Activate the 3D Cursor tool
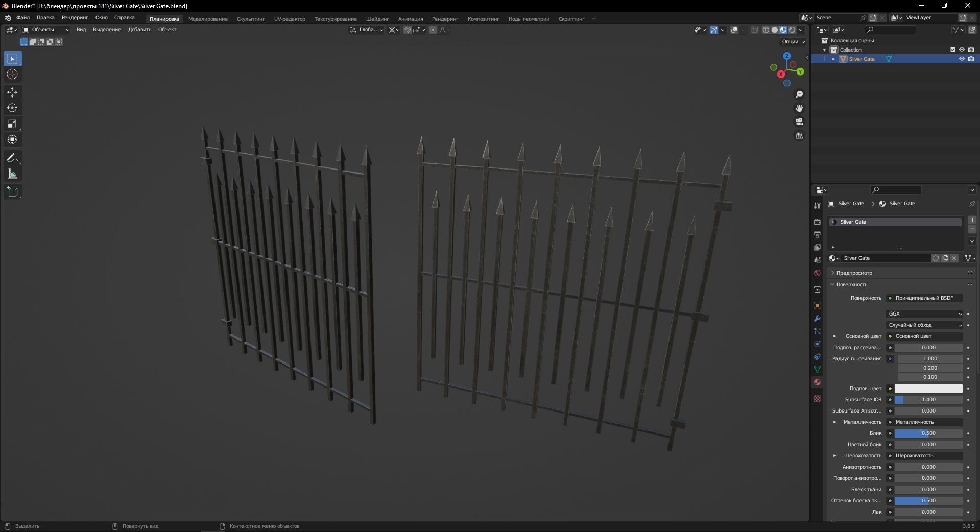The height and width of the screenshot is (532, 980). 13,75
